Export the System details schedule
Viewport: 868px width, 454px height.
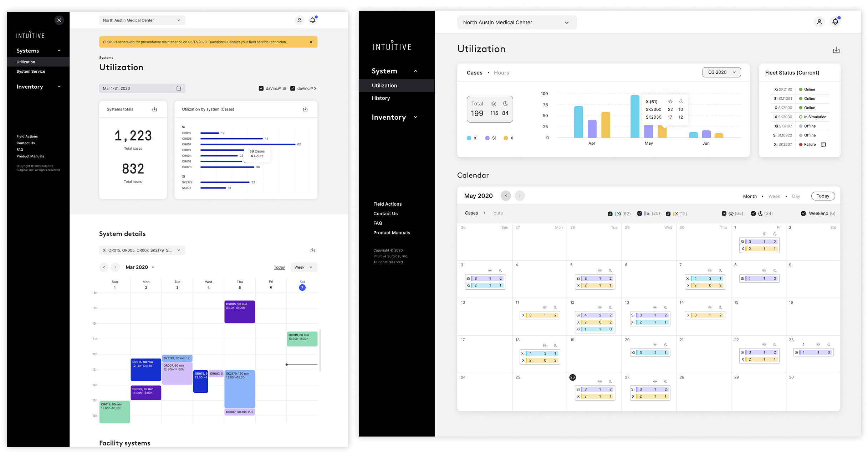312,250
